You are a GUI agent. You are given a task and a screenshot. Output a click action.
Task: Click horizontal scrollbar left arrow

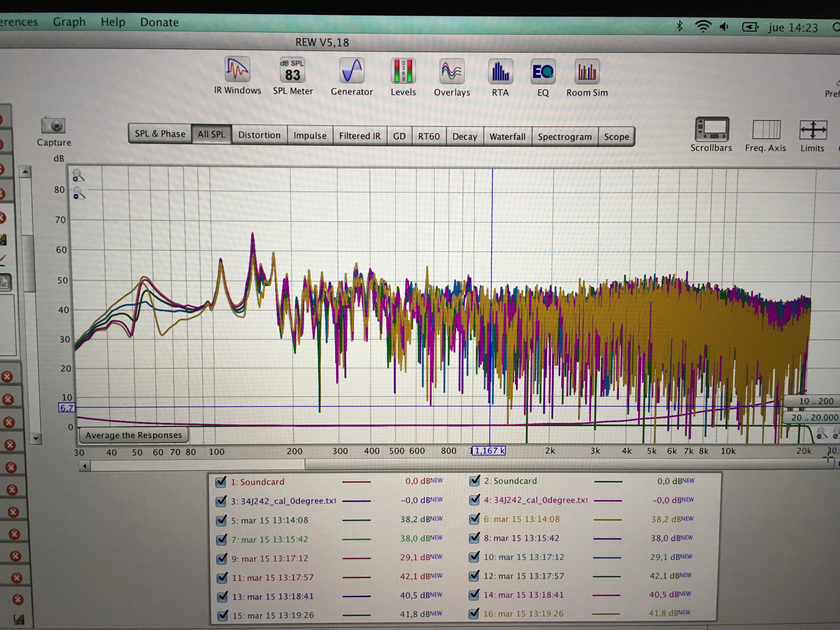tap(85, 466)
